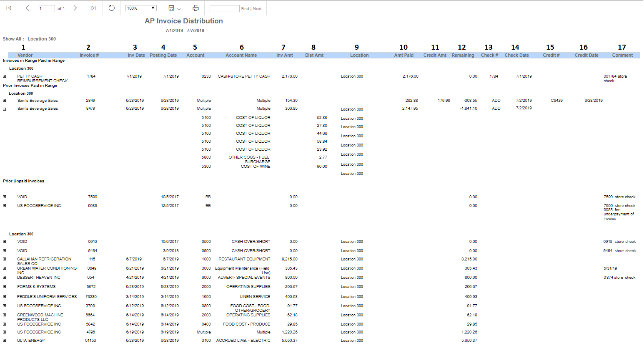Click the Dist Amt column header

tap(314, 55)
